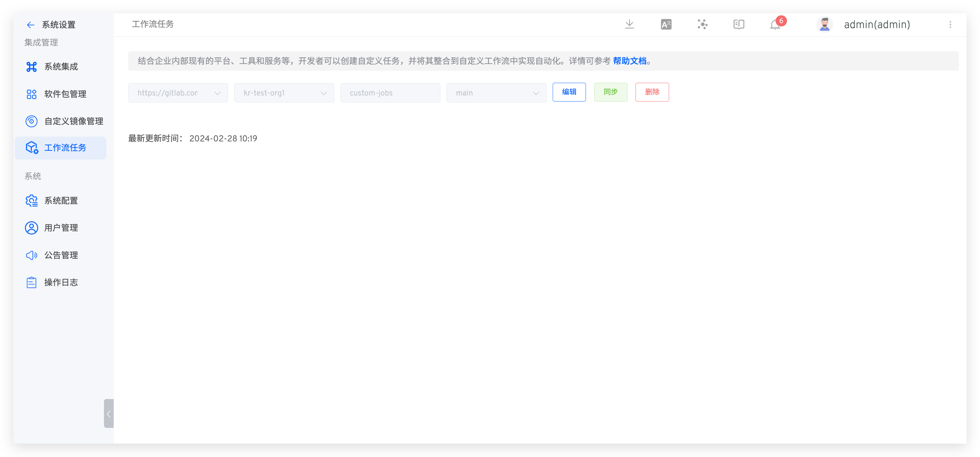
Task: Open the documentation book icon
Action: click(x=739, y=24)
